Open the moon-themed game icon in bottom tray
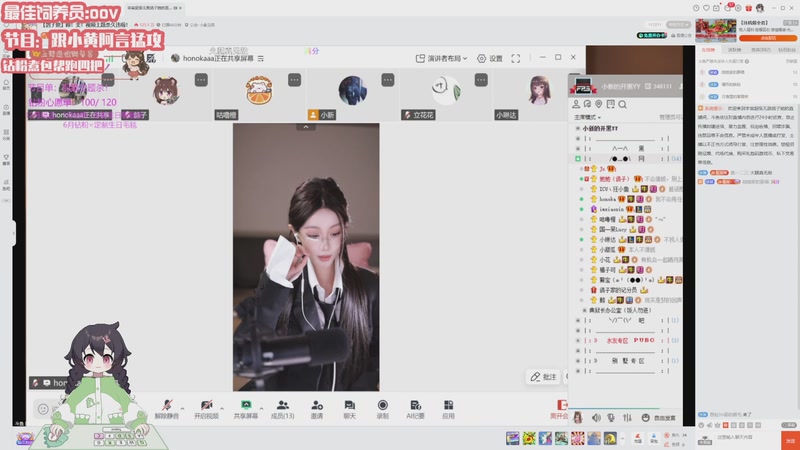 (x=610, y=438)
